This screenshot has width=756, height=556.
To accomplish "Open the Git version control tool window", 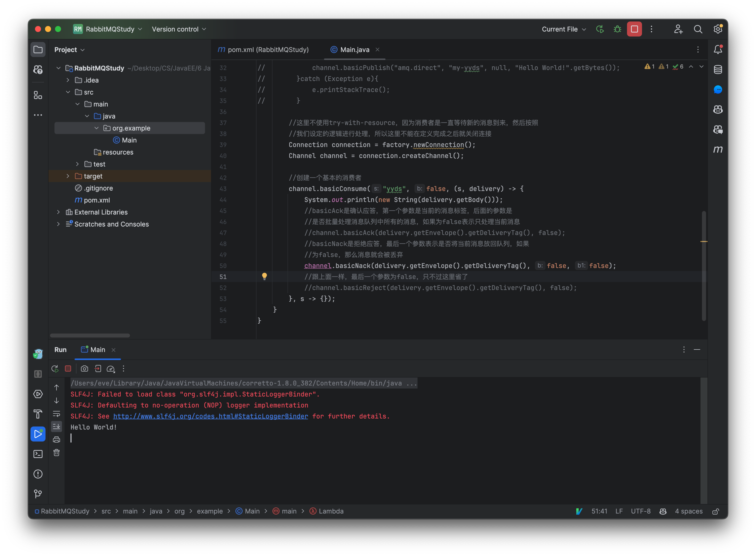I will pyautogui.click(x=38, y=494).
